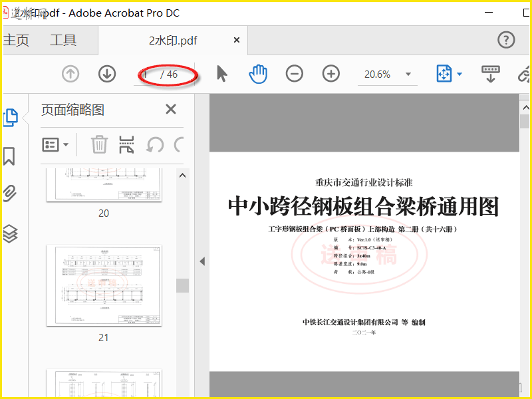This screenshot has height=399, width=532.
Task: Open the help question mark
Action: pyautogui.click(x=506, y=40)
